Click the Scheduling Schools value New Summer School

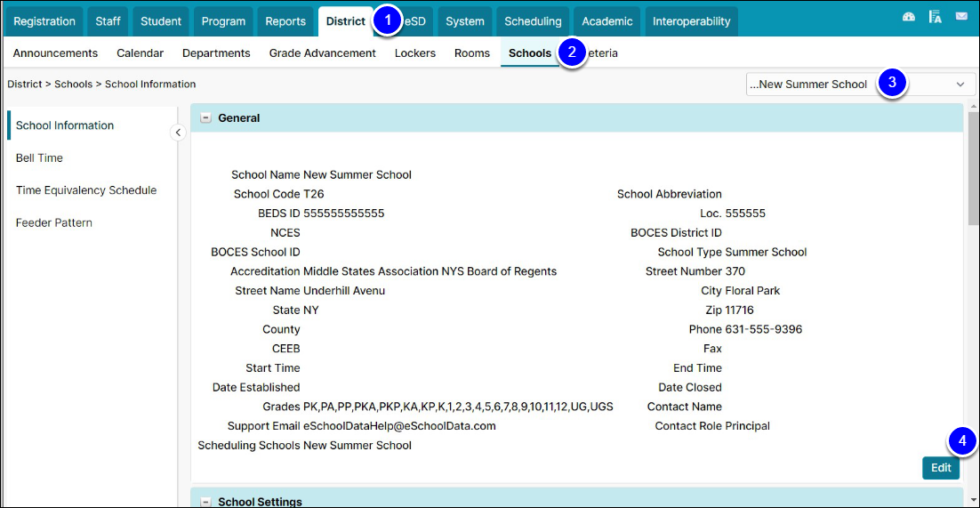[357, 446]
